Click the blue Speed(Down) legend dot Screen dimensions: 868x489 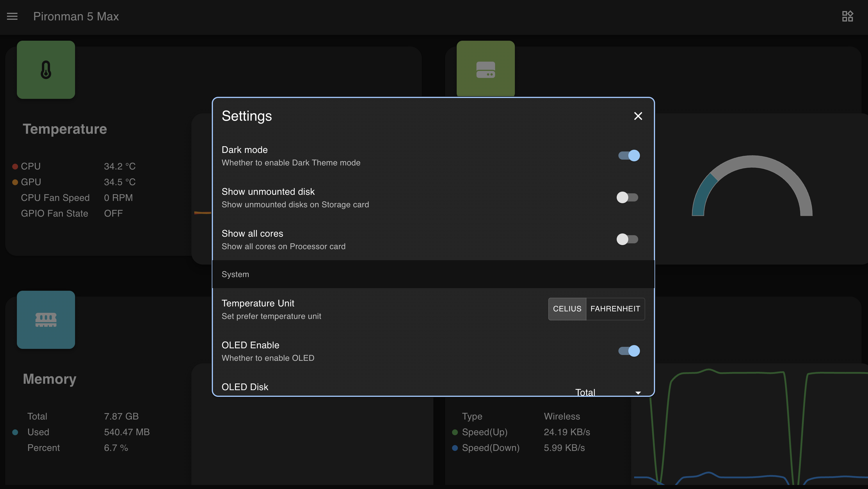click(455, 448)
